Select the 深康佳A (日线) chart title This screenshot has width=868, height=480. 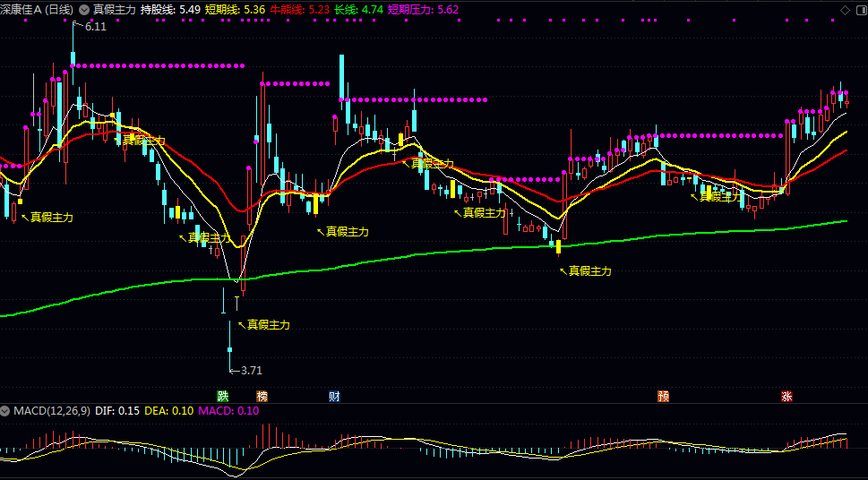click(x=37, y=9)
